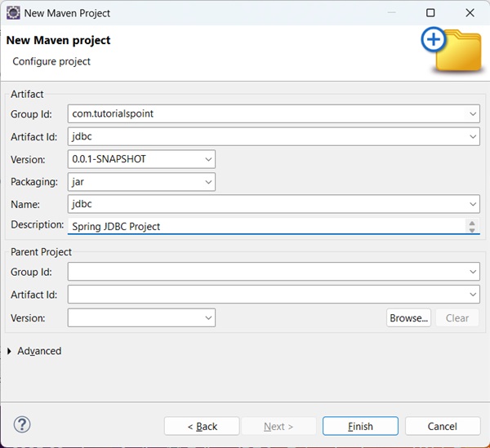The height and width of the screenshot is (448, 490).
Task: Open Parent Project Artifact Id dropdown
Action: (474, 295)
